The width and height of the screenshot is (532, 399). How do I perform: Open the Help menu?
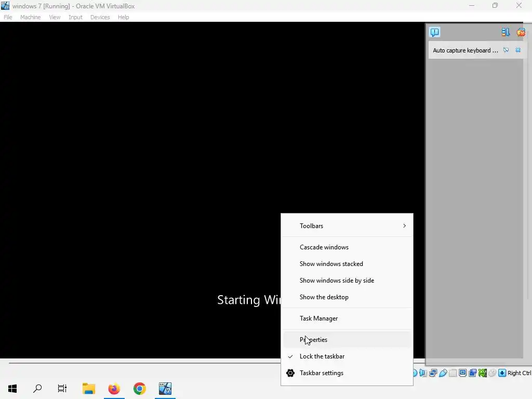(x=124, y=17)
